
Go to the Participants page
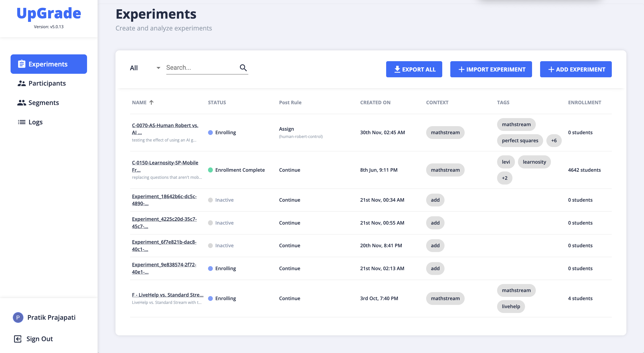47,83
